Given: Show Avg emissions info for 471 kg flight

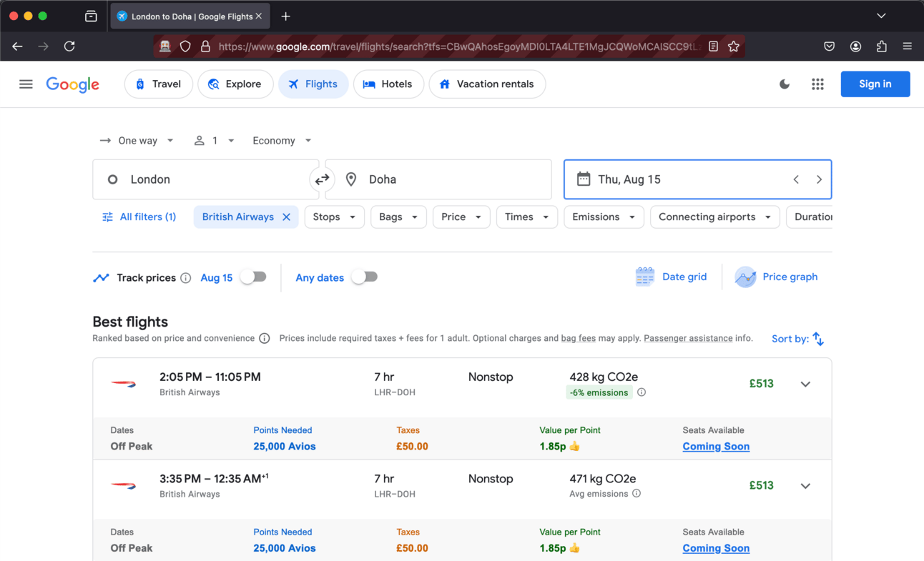Looking at the screenshot, I should (x=637, y=494).
